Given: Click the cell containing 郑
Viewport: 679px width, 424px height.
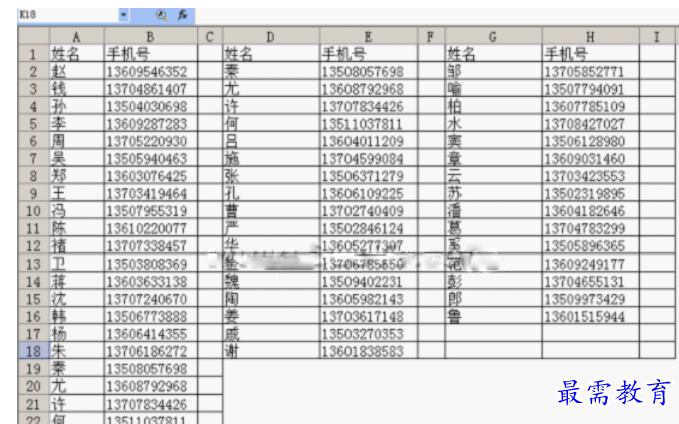Looking at the screenshot, I should click(77, 176).
